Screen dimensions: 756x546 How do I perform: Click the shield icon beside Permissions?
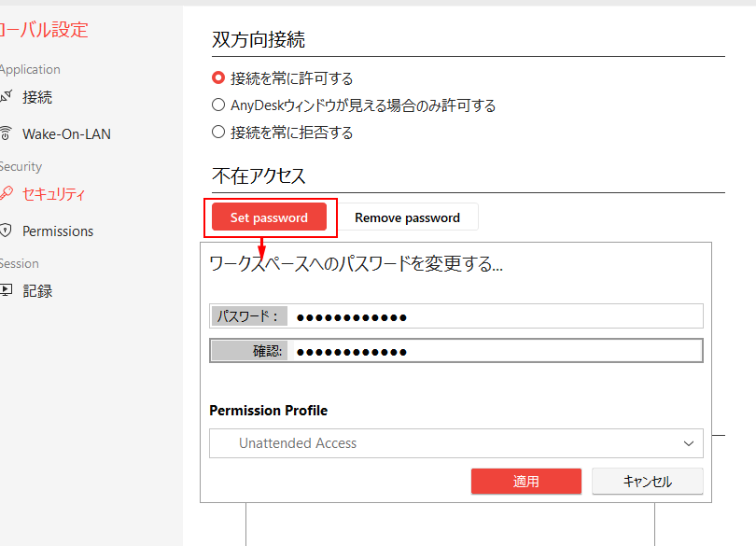pos(6,231)
